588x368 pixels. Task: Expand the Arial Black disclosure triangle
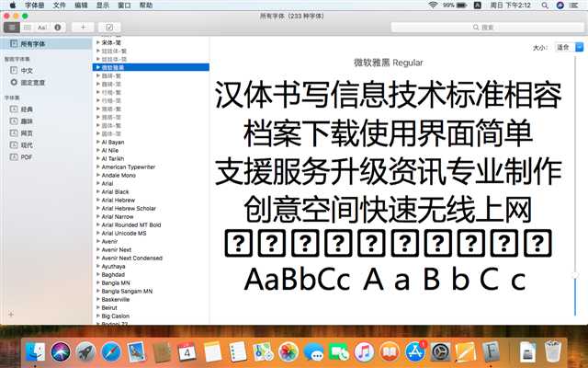click(x=98, y=191)
